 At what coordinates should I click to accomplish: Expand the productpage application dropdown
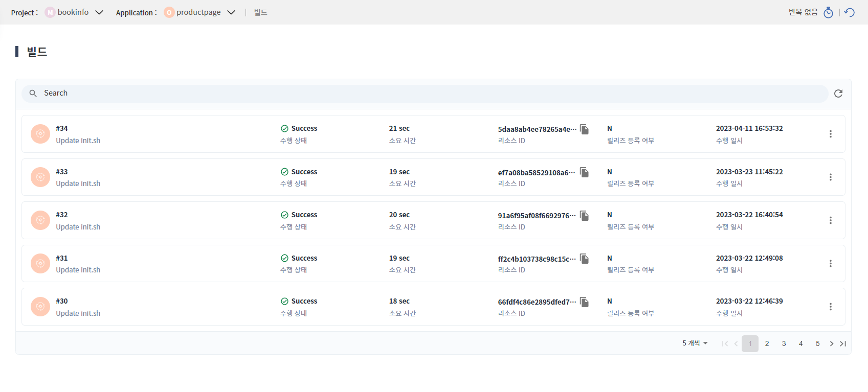[x=231, y=12]
